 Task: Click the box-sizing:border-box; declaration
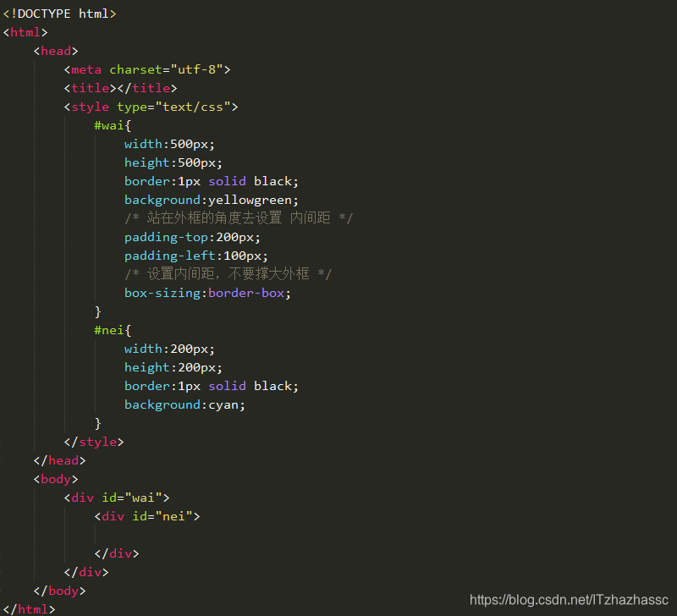[207, 293]
